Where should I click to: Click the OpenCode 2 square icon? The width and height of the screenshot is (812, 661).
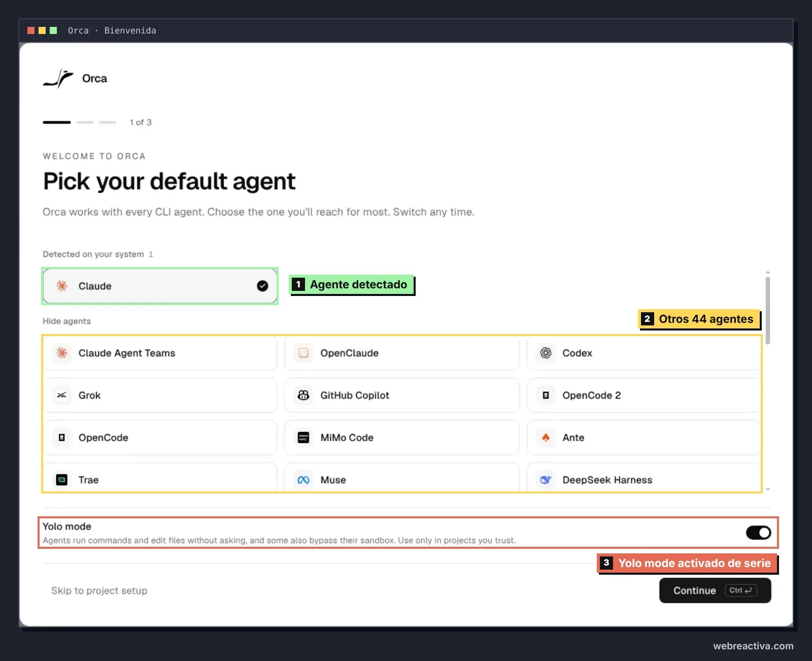[x=546, y=395]
